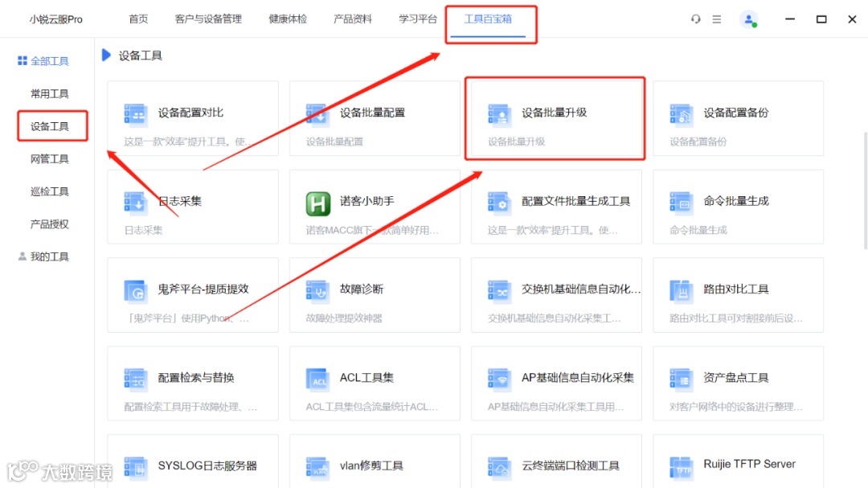Click the Ruijie TFTP Server icon
868x488 pixels.
point(681,468)
